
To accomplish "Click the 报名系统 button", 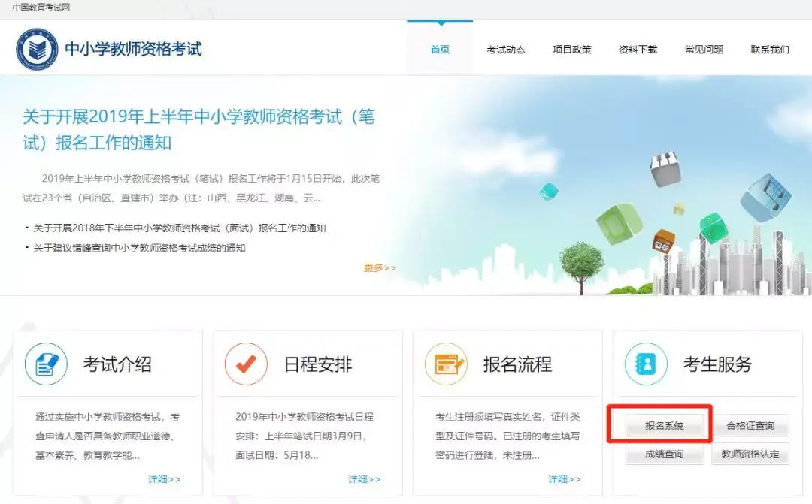I will (x=665, y=426).
